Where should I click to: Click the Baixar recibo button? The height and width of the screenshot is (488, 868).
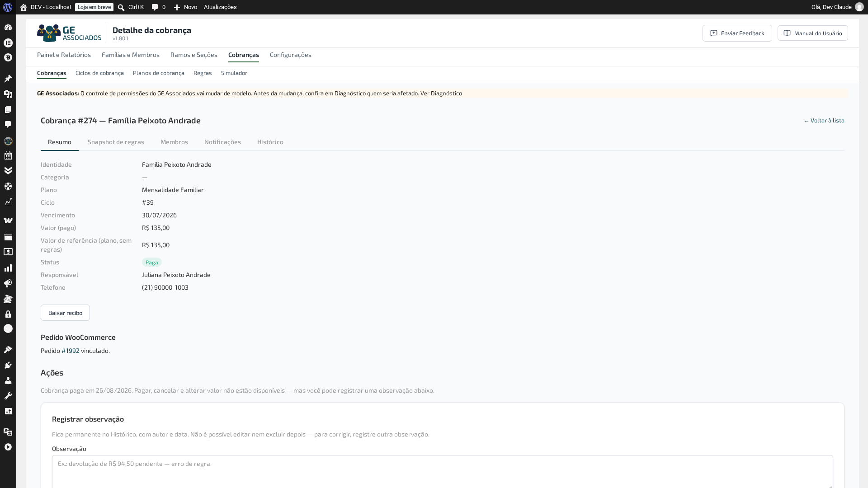click(65, 313)
